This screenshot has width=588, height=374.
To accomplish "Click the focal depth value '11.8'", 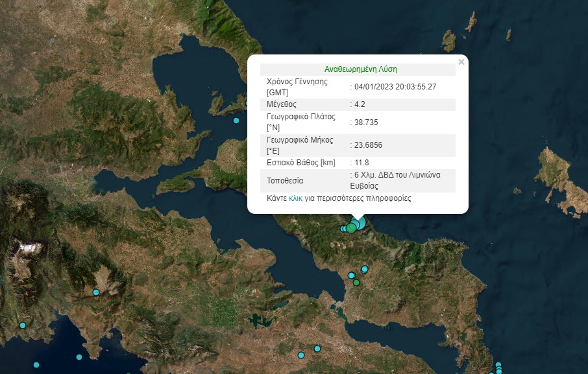I will click(x=361, y=163).
